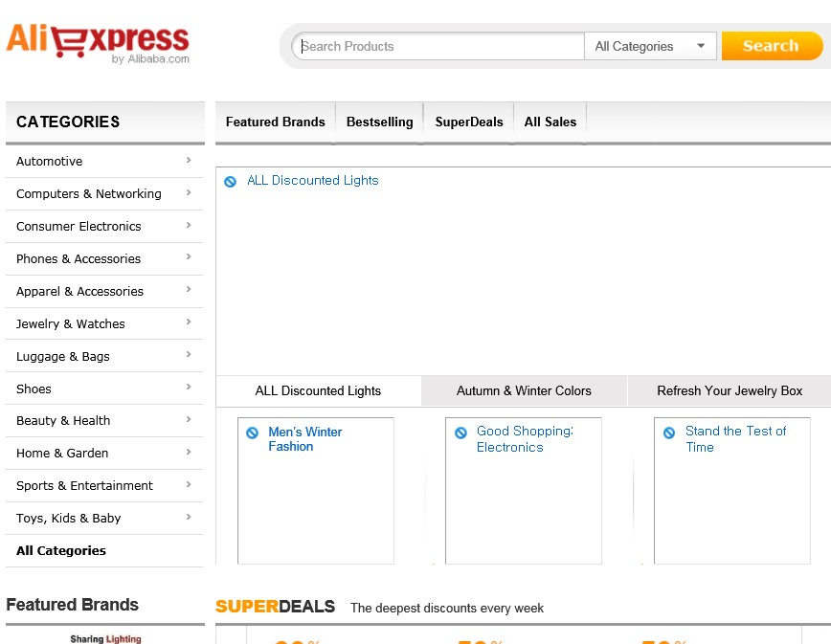The width and height of the screenshot is (831, 644).
Task: Click the CATEGORIES sidebar header
Action: point(105,122)
